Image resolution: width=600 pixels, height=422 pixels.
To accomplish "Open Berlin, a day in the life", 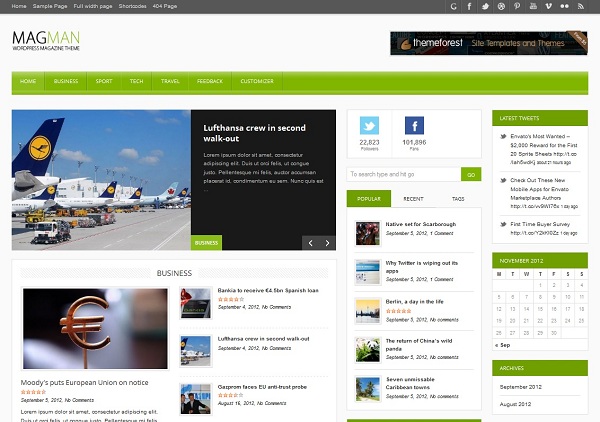I will coord(414,301).
